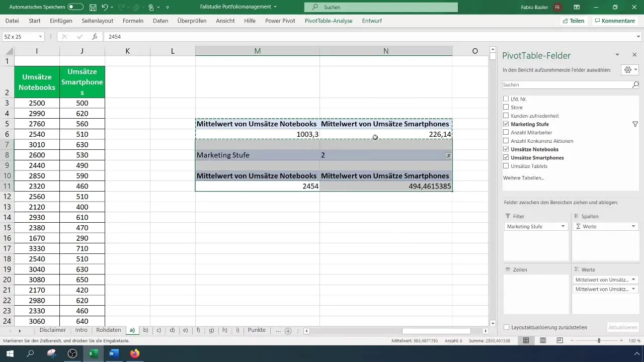Screen dimensions: 644x362
Task: Click the Aktualisieren button
Action: pos(623,327)
